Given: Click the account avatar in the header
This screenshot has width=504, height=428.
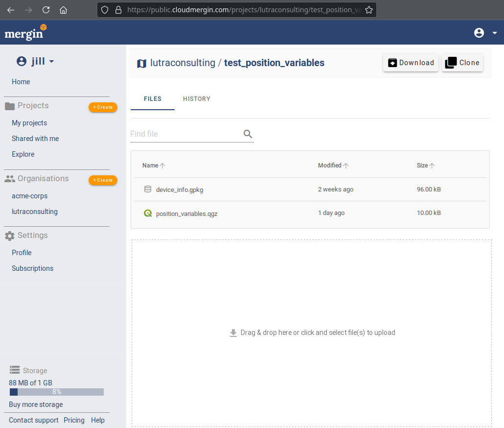Looking at the screenshot, I should [479, 33].
